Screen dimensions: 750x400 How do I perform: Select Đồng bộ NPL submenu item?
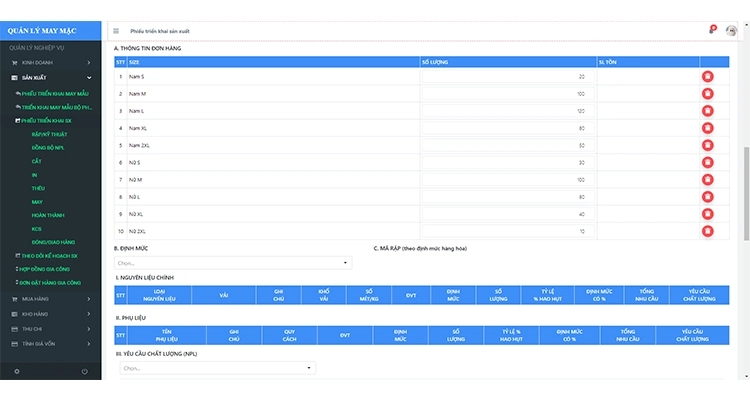(46, 147)
